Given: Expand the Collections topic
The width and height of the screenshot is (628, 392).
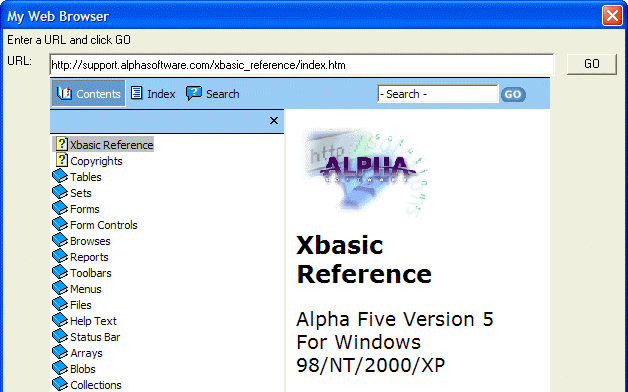Looking at the screenshot, I should pyautogui.click(x=96, y=385).
